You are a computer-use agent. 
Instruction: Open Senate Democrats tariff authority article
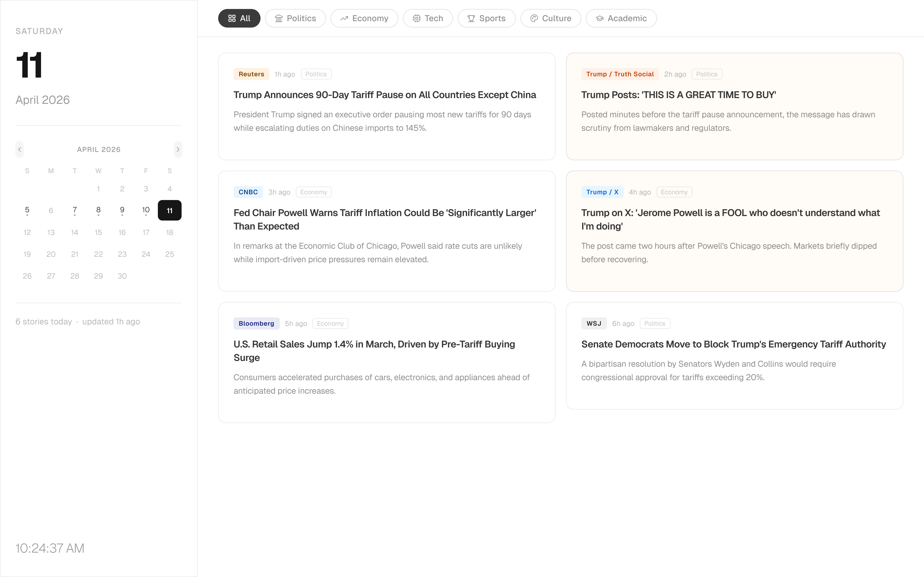[733, 344]
